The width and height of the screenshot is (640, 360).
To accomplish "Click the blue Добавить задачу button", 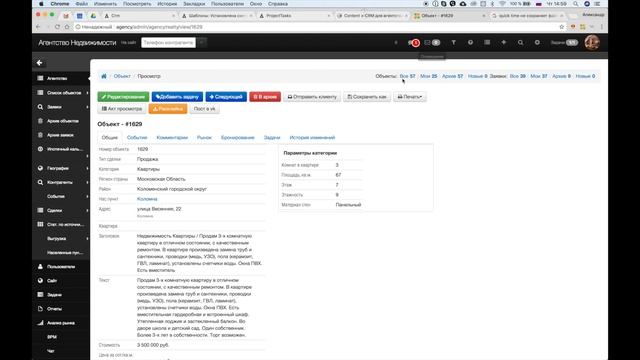I will click(177, 97).
